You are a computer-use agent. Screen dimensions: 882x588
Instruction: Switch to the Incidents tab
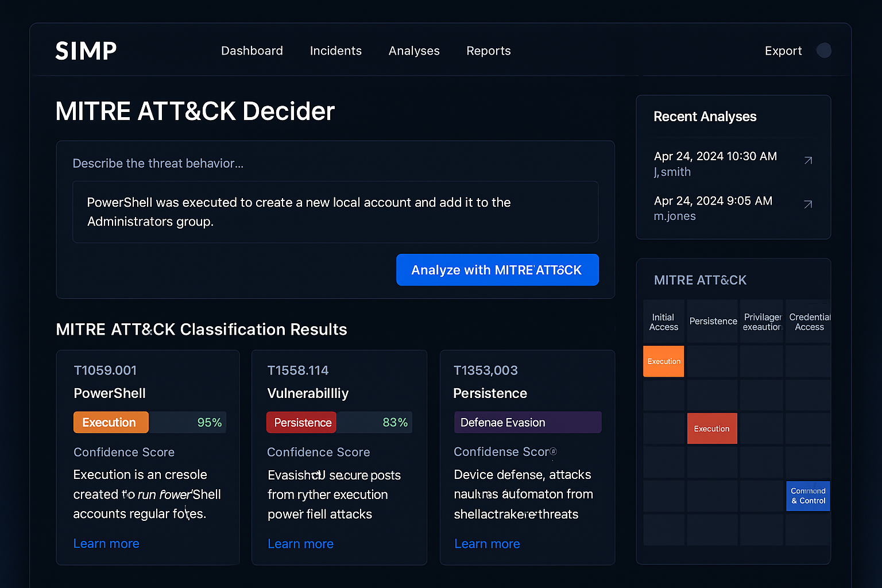[x=336, y=51]
